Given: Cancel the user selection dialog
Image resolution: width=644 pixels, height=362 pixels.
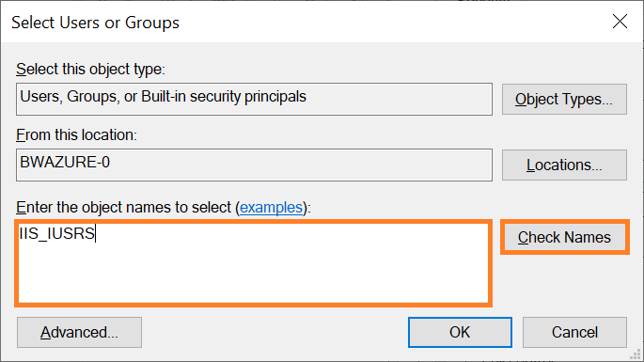Looking at the screenshot, I should pyautogui.click(x=574, y=333).
